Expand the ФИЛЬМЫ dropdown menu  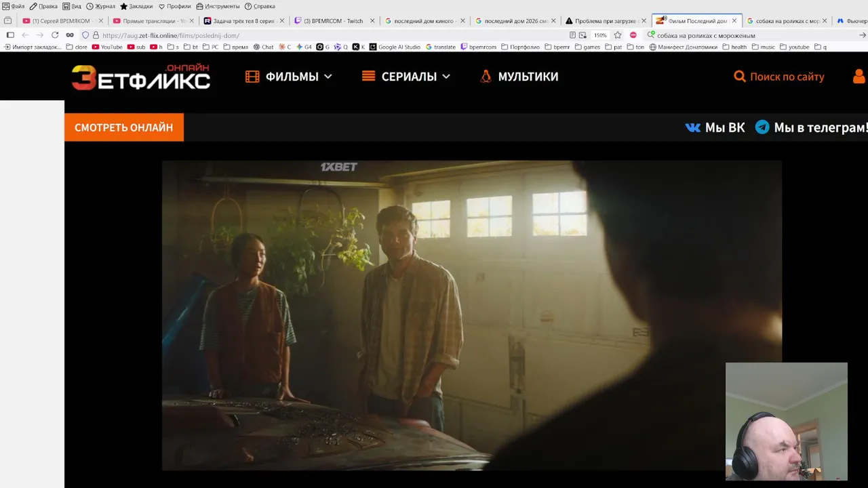pyautogui.click(x=288, y=77)
